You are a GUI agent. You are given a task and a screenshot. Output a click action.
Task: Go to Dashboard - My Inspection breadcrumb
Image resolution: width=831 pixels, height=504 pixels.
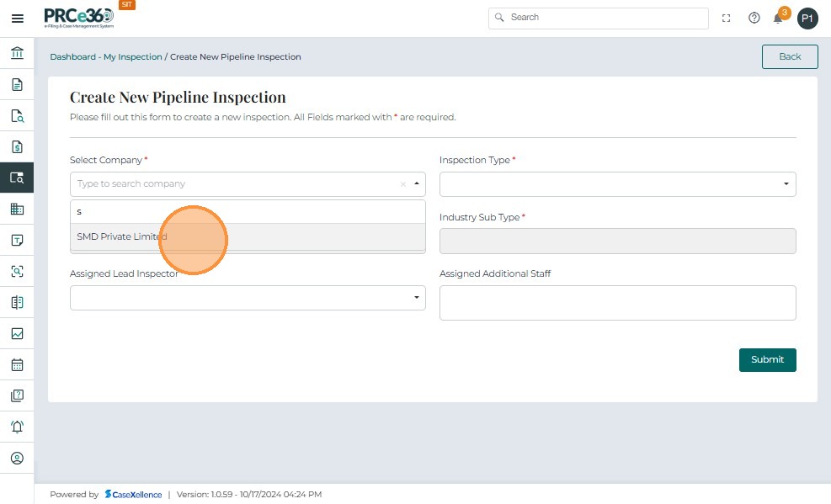(x=105, y=57)
